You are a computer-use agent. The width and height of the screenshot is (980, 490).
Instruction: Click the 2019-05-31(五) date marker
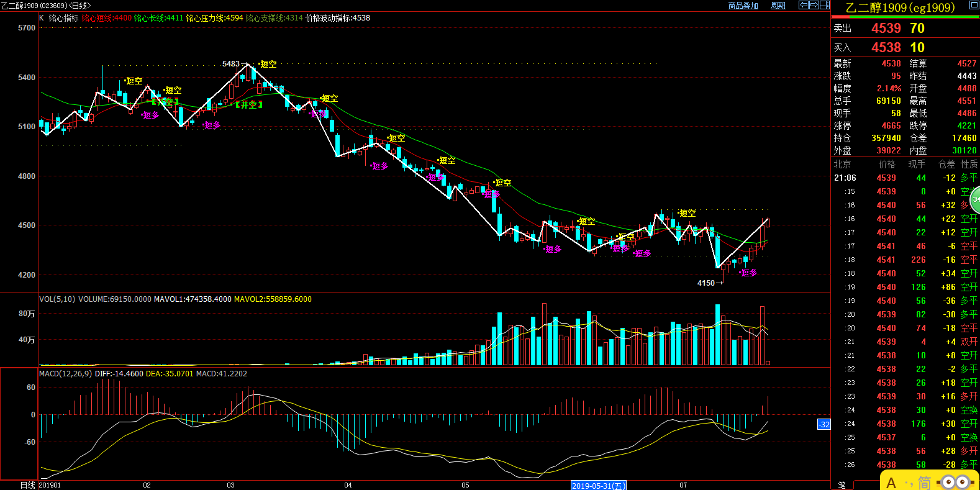599,486
